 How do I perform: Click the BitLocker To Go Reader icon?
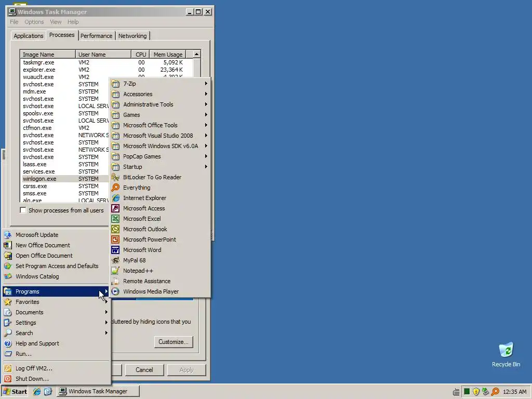pyautogui.click(x=116, y=178)
